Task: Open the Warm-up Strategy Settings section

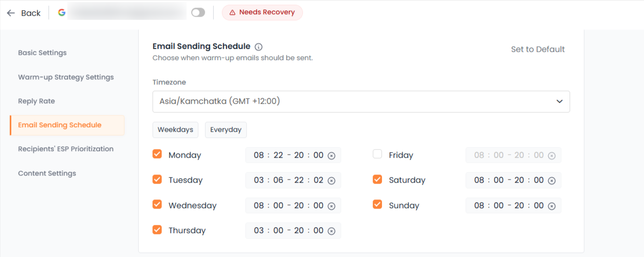Action: (x=66, y=77)
